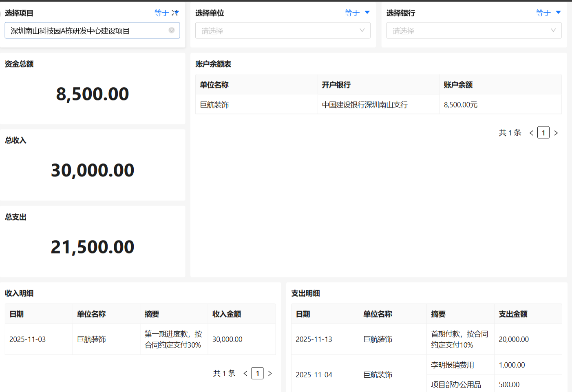
Task: Click the 共 1 条 count in 账户余额表
Action: pyautogui.click(x=510, y=133)
